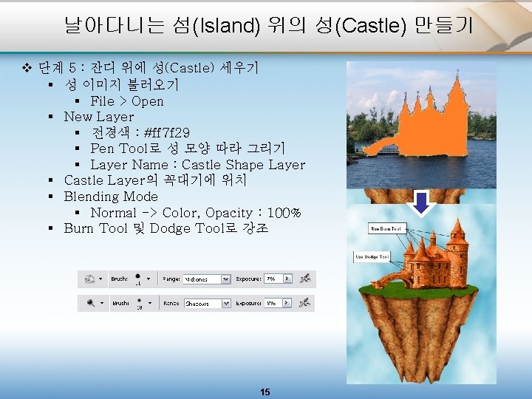Click the 'New Layer' bullet text
This screenshot has width=532, height=399.
point(99,117)
